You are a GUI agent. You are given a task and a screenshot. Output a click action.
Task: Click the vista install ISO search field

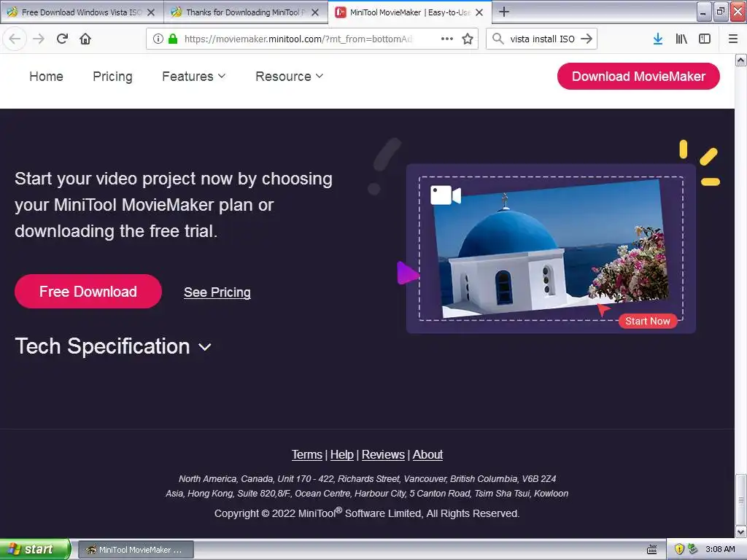(543, 39)
